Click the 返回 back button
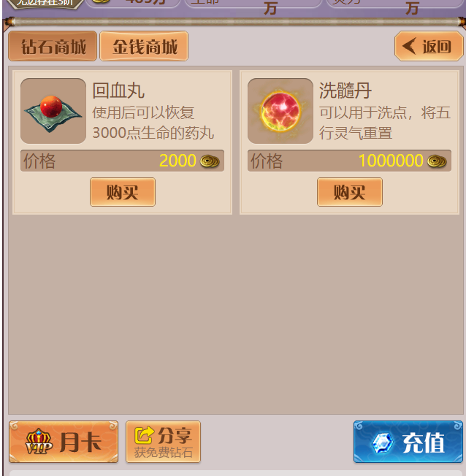 pyautogui.click(x=429, y=46)
